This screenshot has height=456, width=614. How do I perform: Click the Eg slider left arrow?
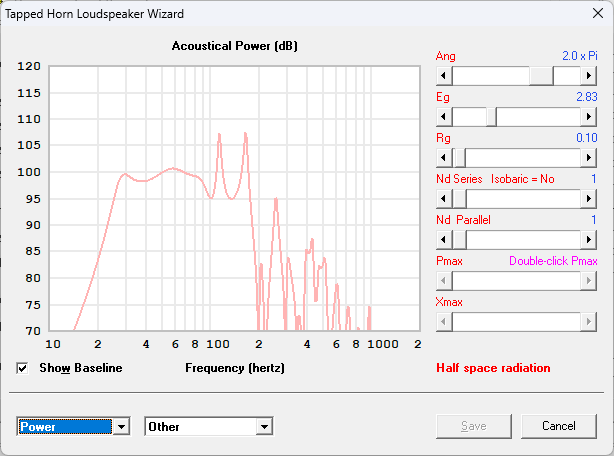[444, 117]
